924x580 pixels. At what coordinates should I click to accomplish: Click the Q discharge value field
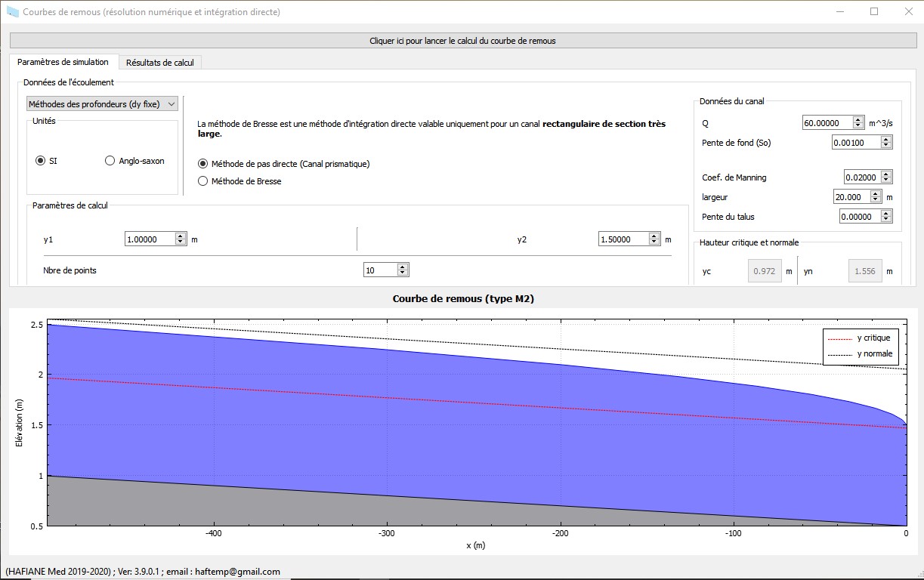point(827,122)
